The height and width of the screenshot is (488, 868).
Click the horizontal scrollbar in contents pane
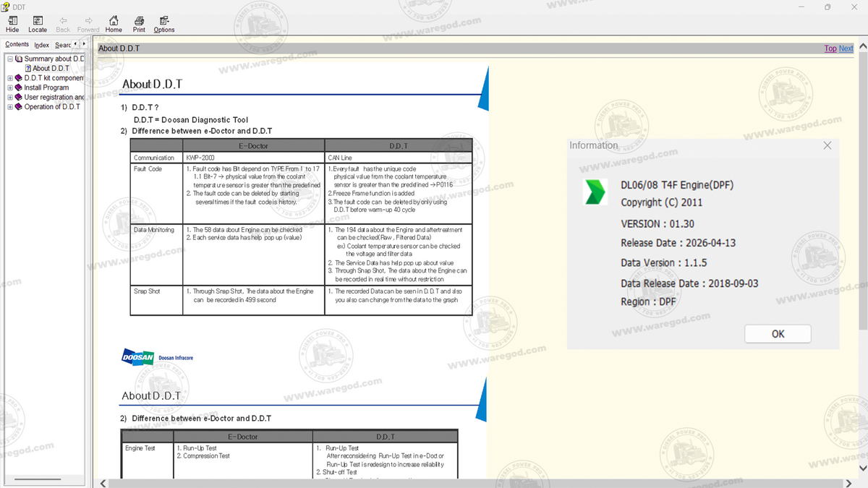tap(38, 479)
